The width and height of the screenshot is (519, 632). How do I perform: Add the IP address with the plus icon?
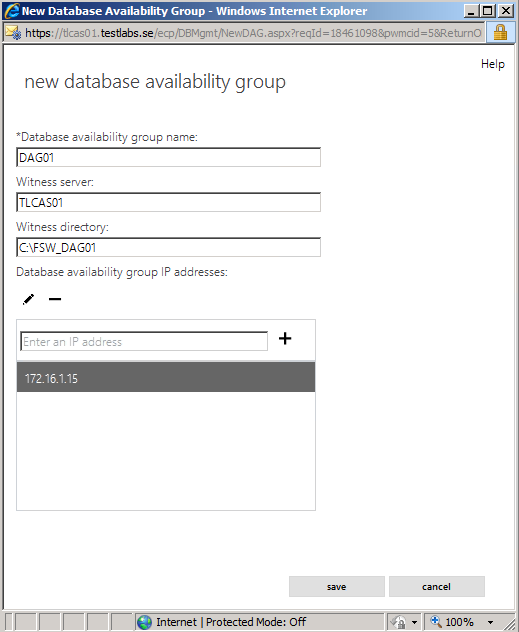coord(285,338)
